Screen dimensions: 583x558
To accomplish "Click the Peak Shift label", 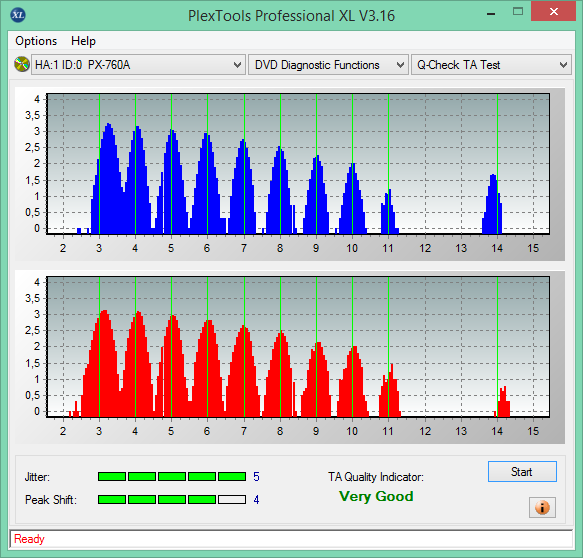I will coord(51,500).
